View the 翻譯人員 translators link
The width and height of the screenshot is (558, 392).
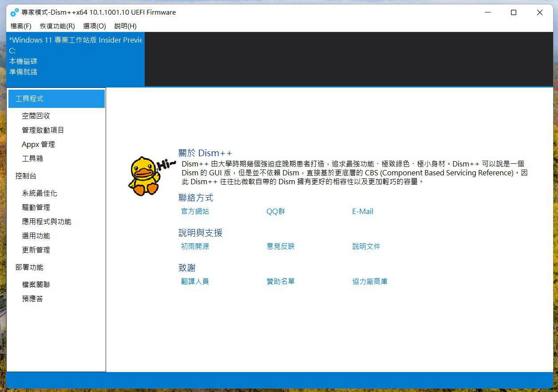[x=195, y=281]
